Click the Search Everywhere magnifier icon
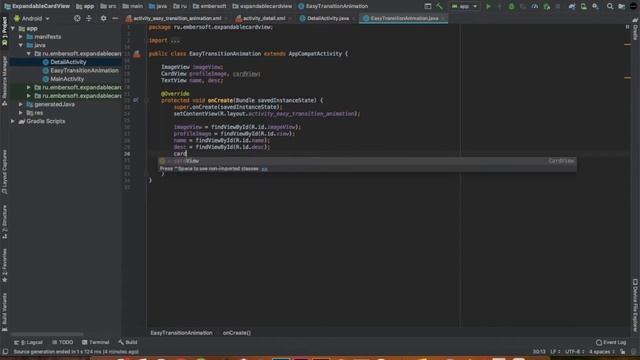The height and width of the screenshot is (360, 640). (610, 6)
